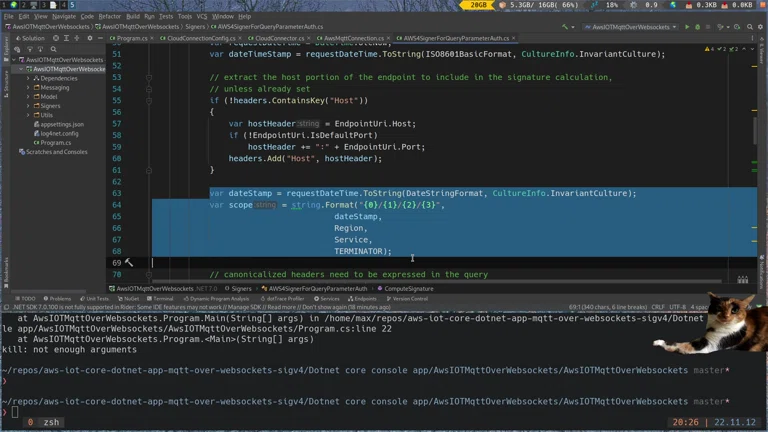Open Program.cs in the solution tree
This screenshot has height=432, width=768.
pyautogui.click(x=55, y=143)
